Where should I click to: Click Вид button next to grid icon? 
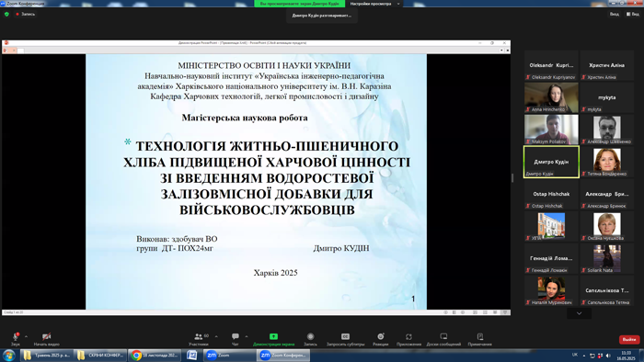633,14
